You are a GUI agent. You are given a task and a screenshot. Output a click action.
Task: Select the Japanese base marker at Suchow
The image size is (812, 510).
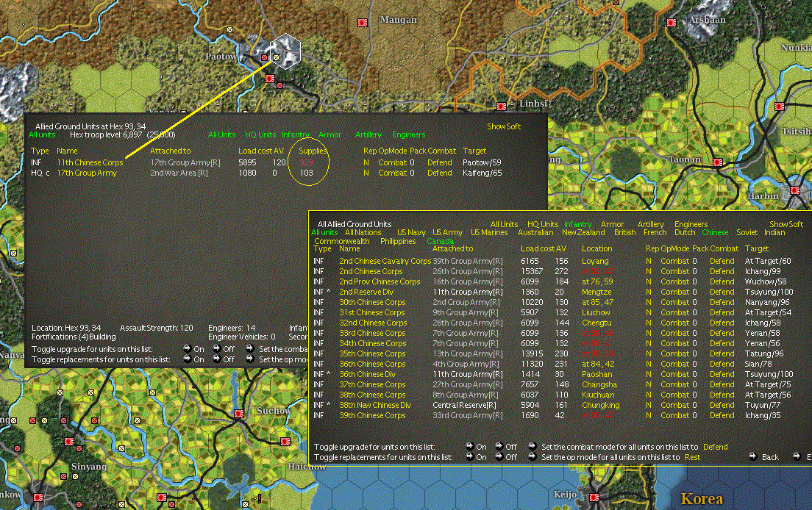[238, 414]
